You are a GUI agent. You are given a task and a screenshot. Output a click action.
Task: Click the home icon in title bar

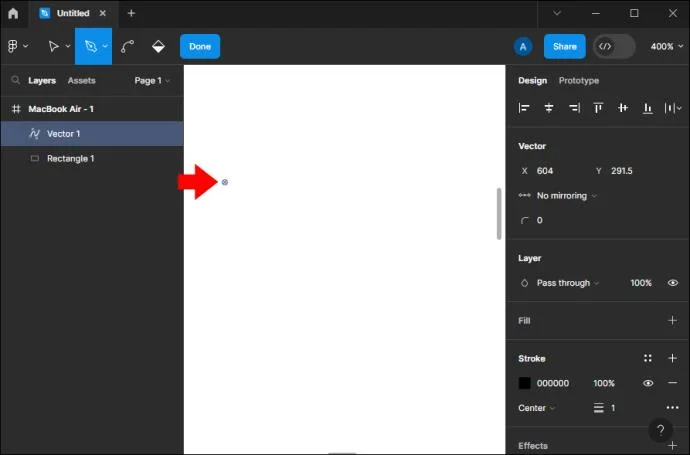[x=13, y=13]
